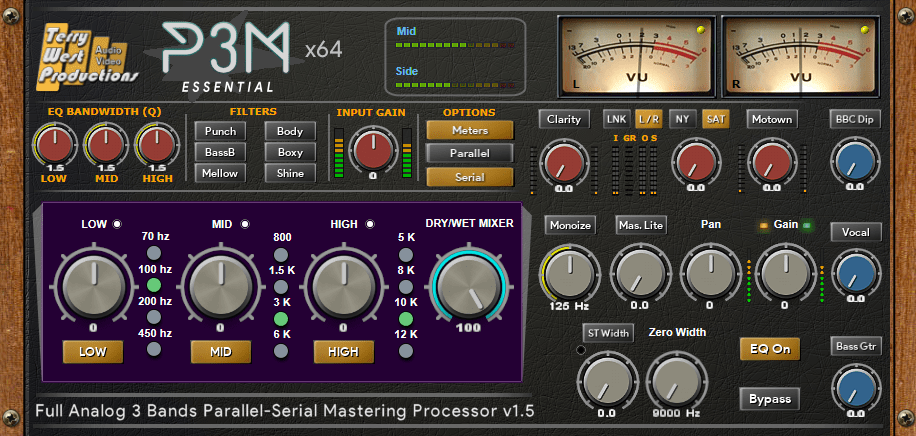Click the BBC Dip button

click(x=855, y=119)
